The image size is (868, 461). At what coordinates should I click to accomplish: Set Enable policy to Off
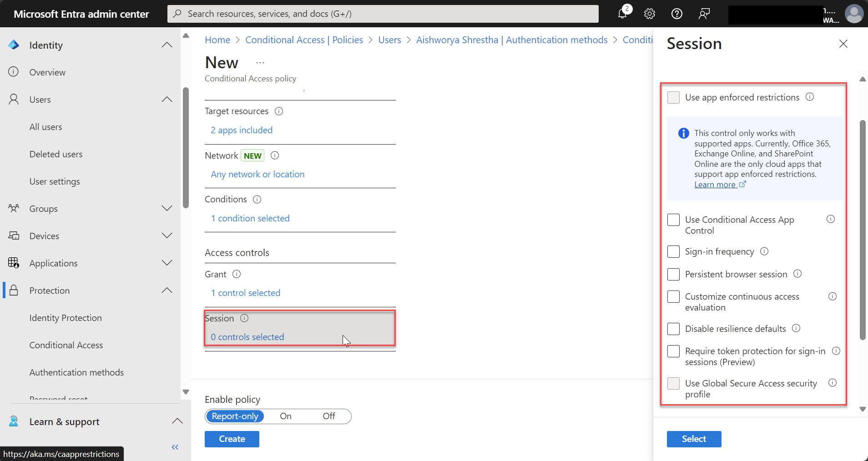329,416
